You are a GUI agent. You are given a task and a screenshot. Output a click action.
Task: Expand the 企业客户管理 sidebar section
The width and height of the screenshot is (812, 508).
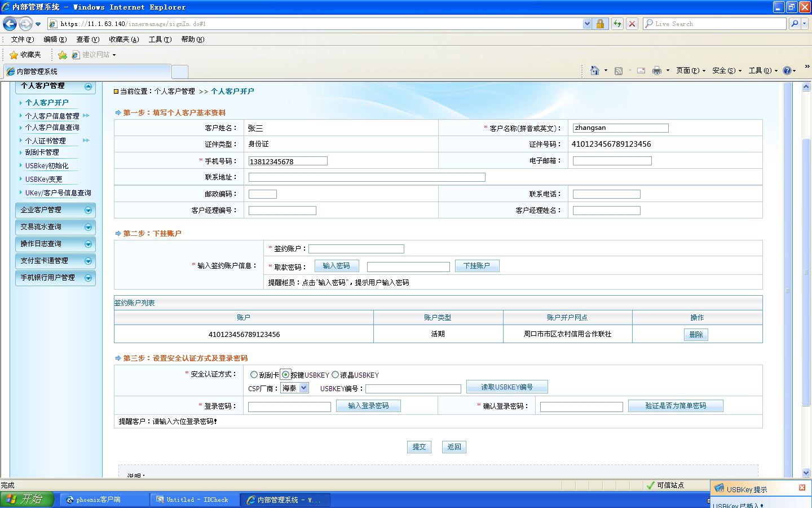55,210
